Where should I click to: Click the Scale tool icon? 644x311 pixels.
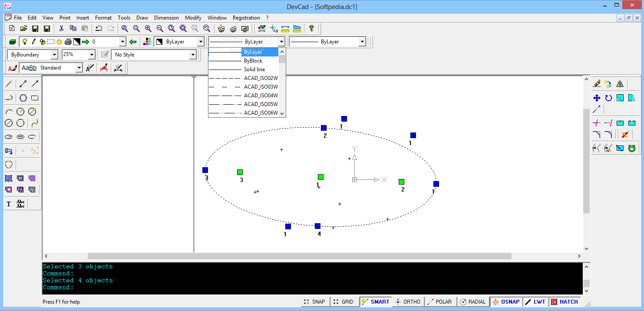620,98
